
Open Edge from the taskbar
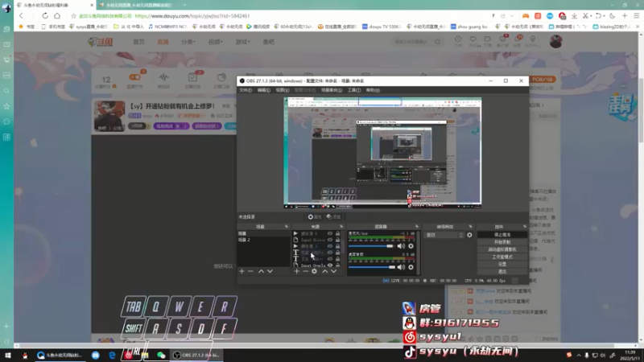tap(112, 356)
